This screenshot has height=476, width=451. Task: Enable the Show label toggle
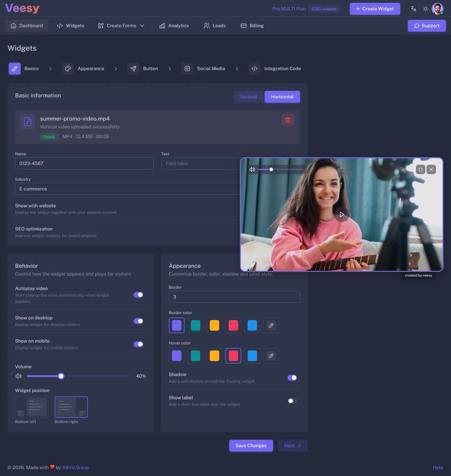click(x=292, y=401)
